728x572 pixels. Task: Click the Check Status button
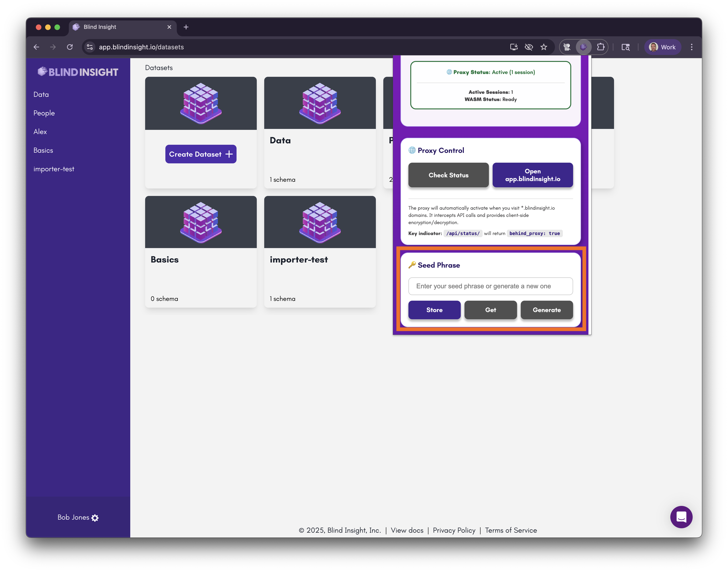pyautogui.click(x=448, y=175)
